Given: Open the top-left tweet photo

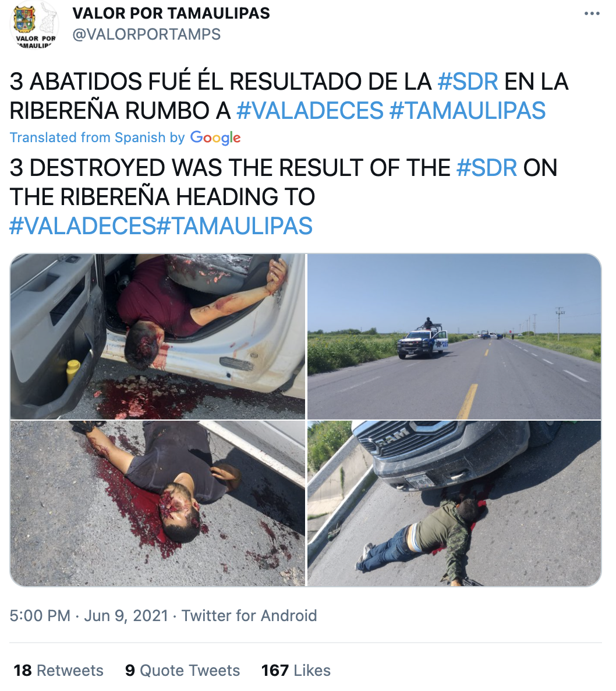Looking at the screenshot, I should [158, 336].
